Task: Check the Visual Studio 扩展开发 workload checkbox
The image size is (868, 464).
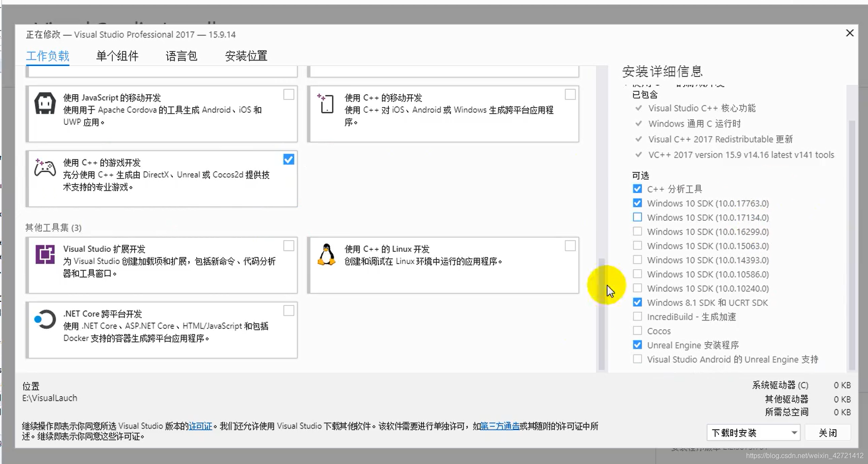Action: 289,246
